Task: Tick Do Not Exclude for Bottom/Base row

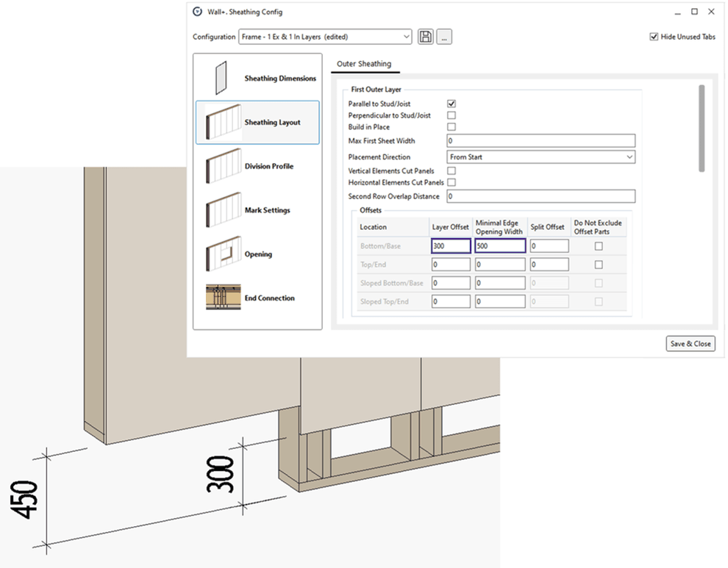Action: point(599,246)
